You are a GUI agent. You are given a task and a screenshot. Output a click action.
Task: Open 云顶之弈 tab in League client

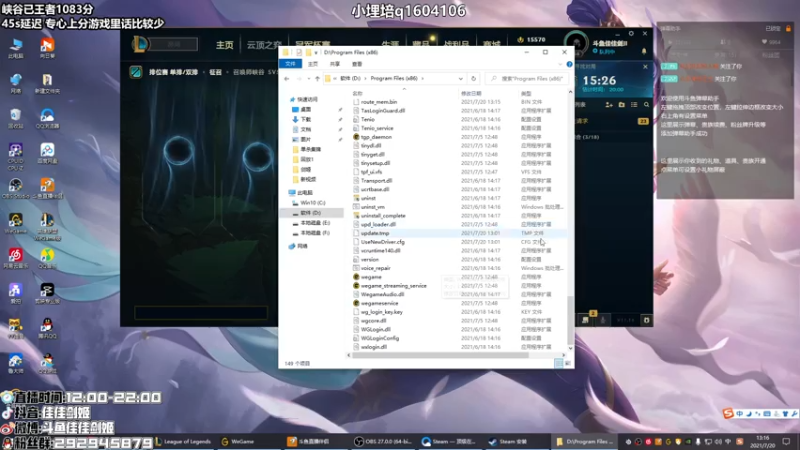point(264,45)
